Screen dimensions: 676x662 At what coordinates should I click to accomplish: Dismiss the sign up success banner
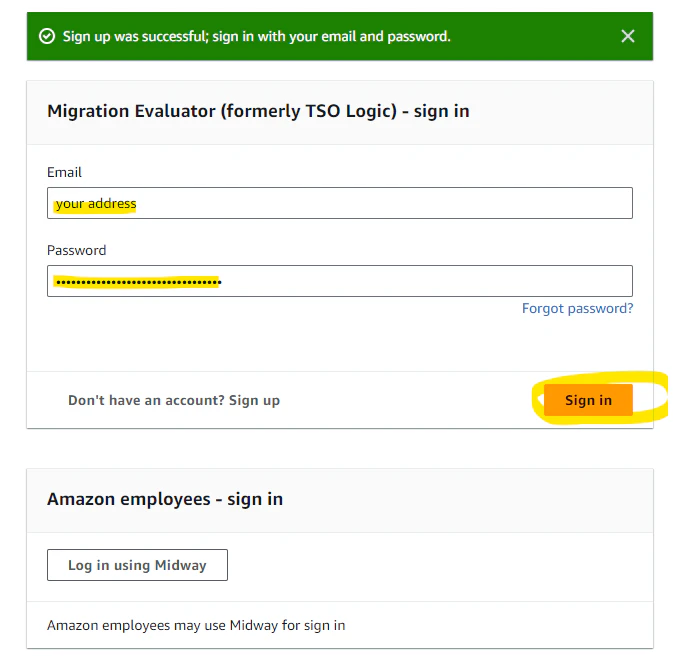point(628,36)
